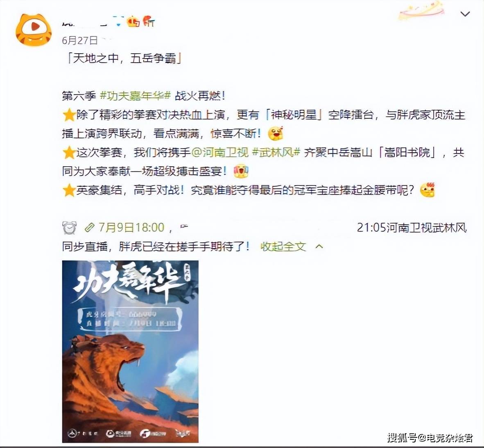Click the shocked emoji after 搏击盛宴
The width and height of the screenshot is (484, 448).
click(x=241, y=171)
